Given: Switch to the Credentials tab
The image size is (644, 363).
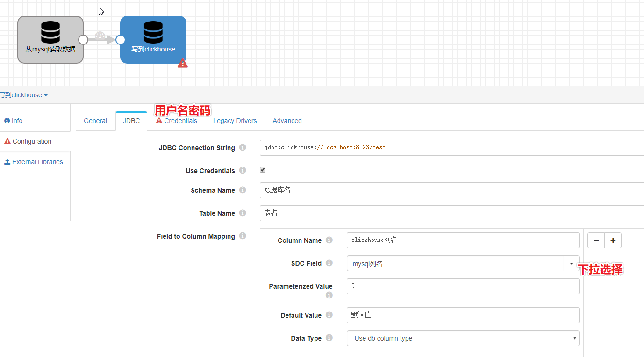Looking at the screenshot, I should click(x=177, y=121).
